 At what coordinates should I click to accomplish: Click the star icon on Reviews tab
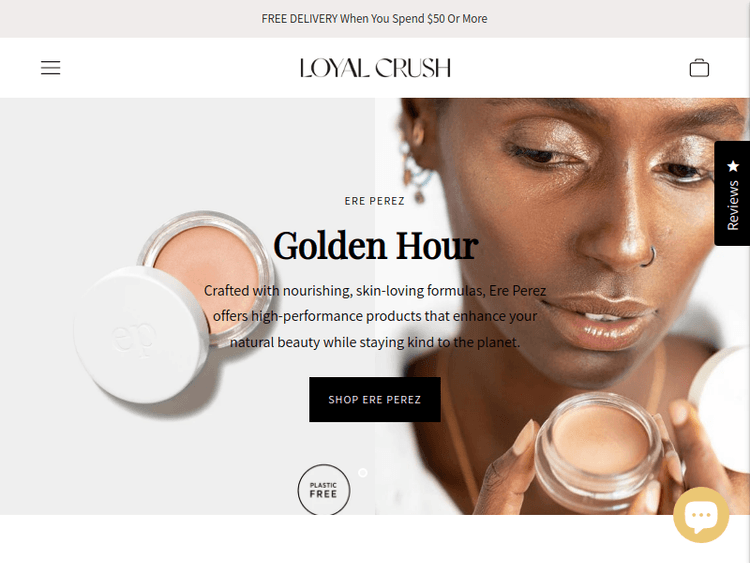(x=733, y=166)
